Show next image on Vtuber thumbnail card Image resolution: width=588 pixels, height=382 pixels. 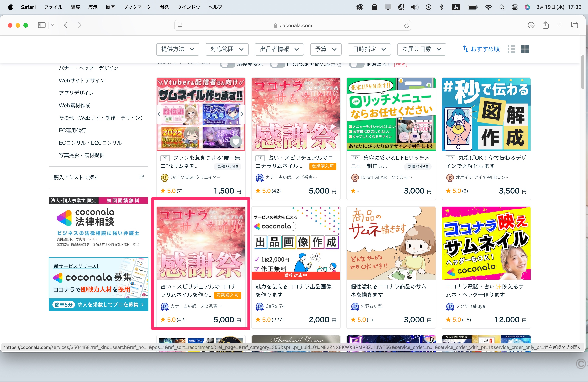242,114
